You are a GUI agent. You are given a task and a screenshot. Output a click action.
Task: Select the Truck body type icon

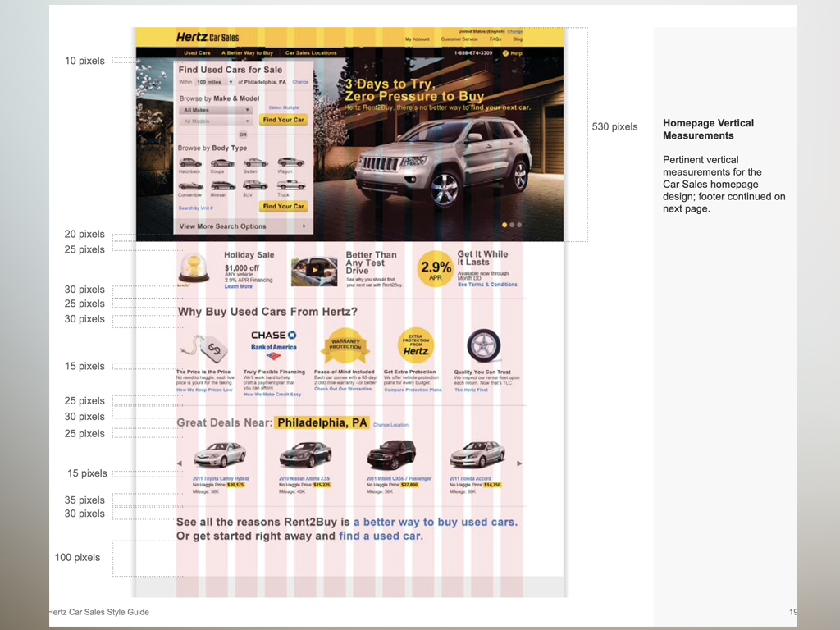coord(290,185)
